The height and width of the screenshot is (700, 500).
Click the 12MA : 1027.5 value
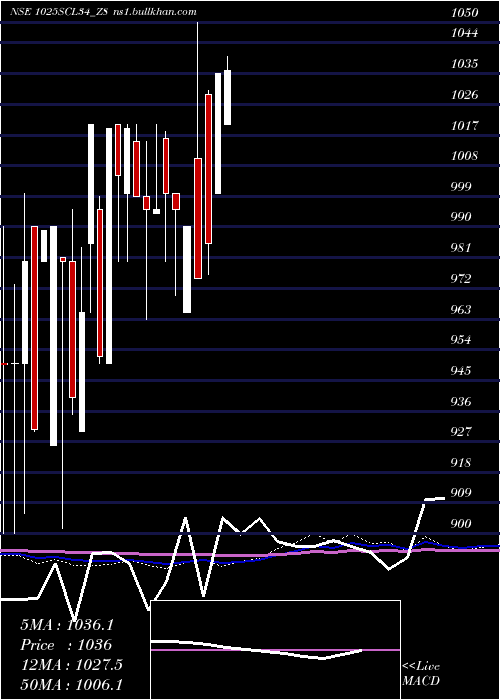pos(71,665)
